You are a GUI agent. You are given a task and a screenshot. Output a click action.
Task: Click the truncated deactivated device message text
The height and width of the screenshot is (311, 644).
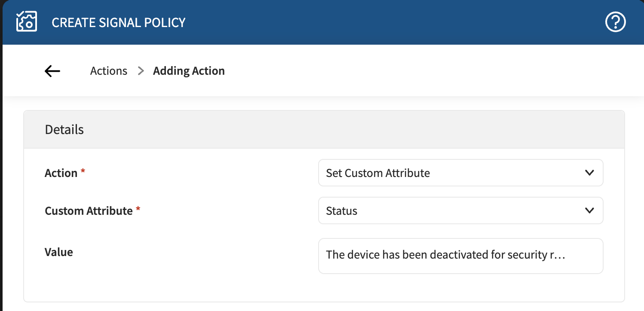pyautogui.click(x=445, y=255)
